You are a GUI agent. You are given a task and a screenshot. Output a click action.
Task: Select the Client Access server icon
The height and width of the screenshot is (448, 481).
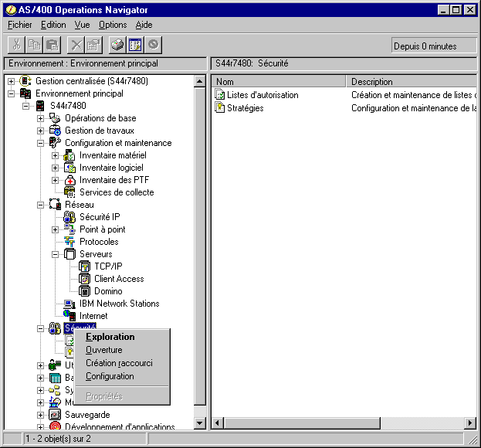(x=84, y=279)
